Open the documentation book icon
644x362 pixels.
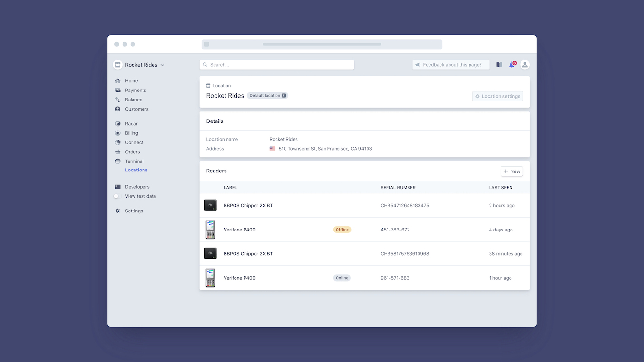pyautogui.click(x=499, y=64)
